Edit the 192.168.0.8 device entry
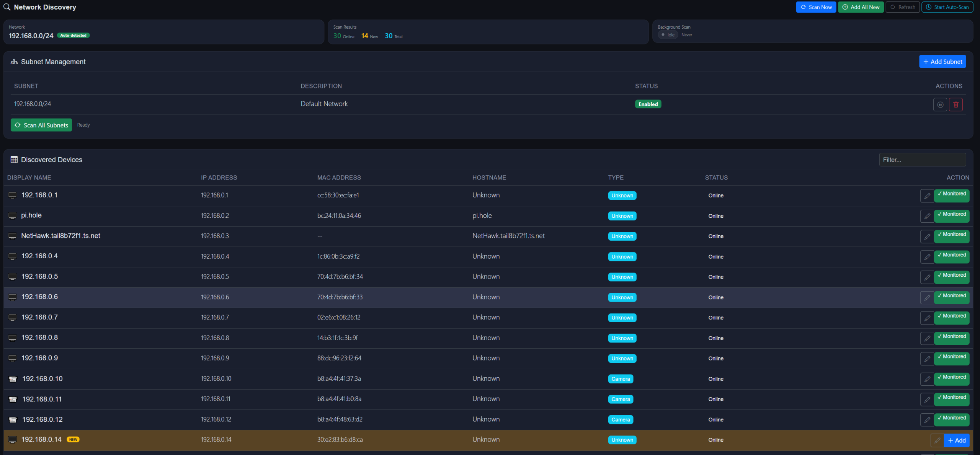 pyautogui.click(x=927, y=338)
